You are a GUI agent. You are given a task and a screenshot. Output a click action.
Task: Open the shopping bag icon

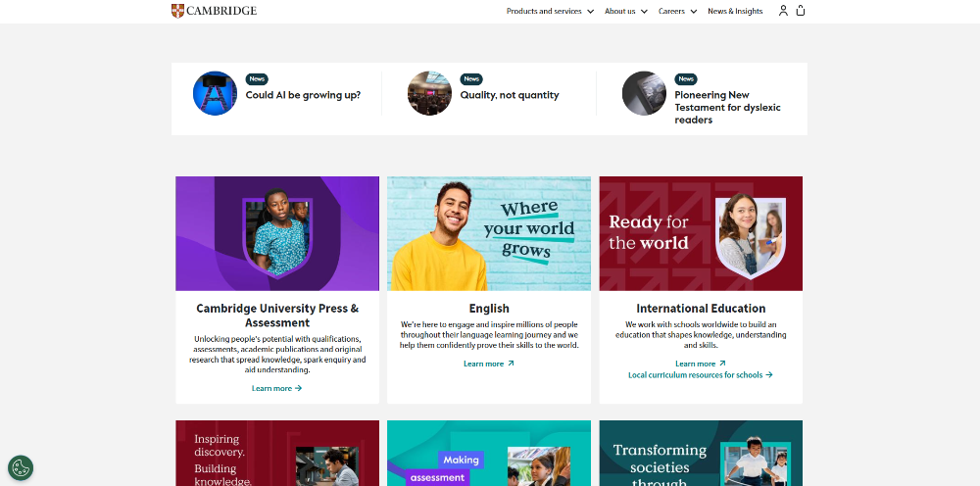coord(801,11)
